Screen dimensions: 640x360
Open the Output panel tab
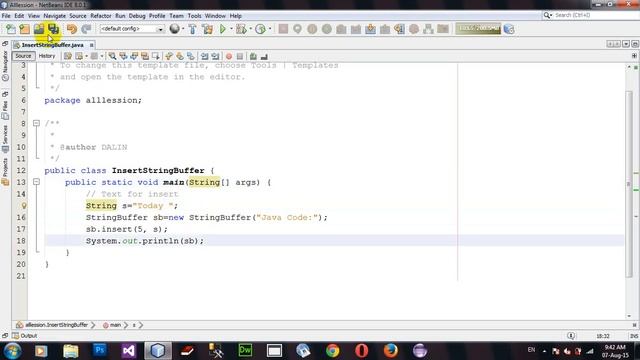tap(24, 336)
